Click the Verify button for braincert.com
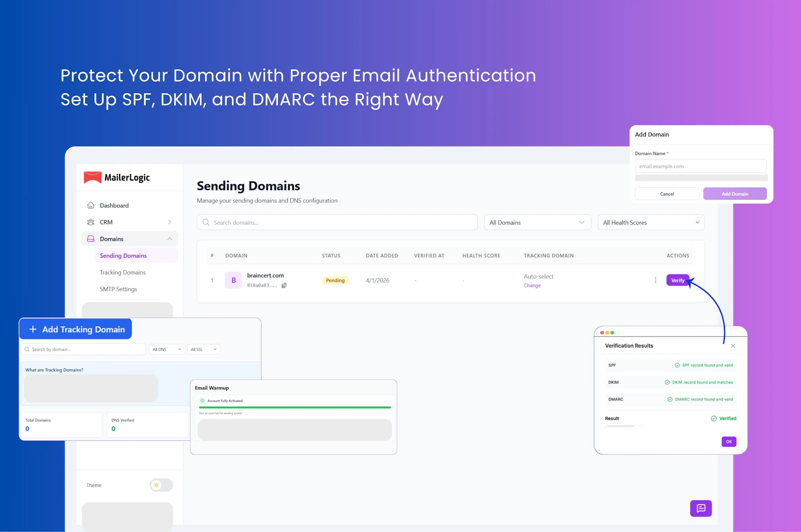 [677, 280]
